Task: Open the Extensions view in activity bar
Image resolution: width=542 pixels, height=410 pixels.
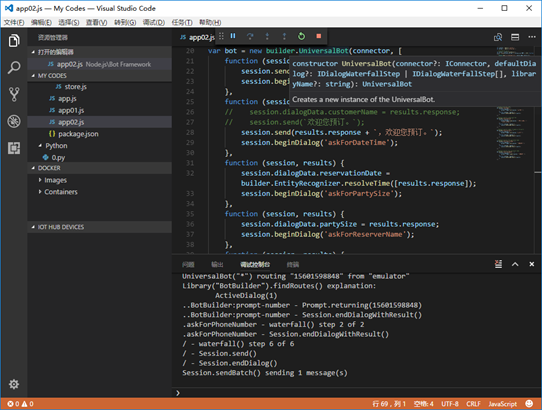Action: pyautogui.click(x=14, y=148)
